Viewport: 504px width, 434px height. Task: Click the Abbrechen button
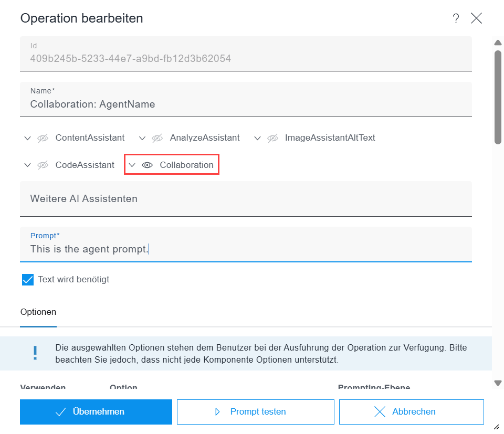click(411, 412)
